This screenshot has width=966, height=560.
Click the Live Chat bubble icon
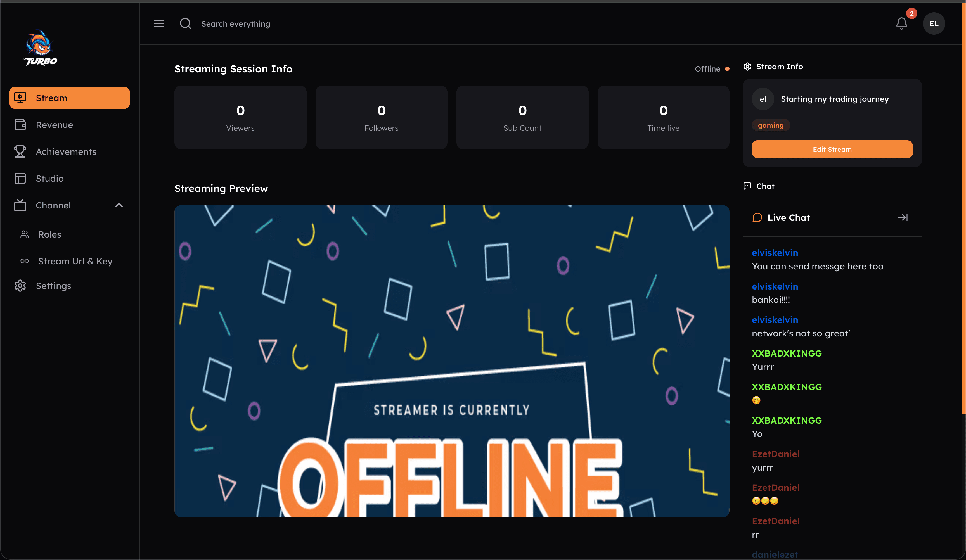click(757, 218)
